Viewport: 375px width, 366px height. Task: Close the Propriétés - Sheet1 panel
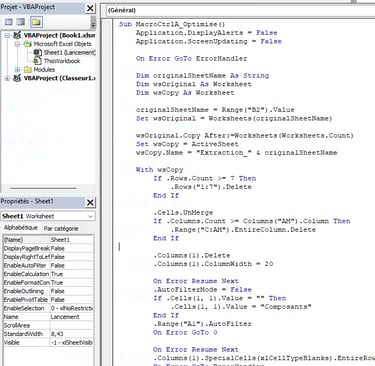point(90,202)
